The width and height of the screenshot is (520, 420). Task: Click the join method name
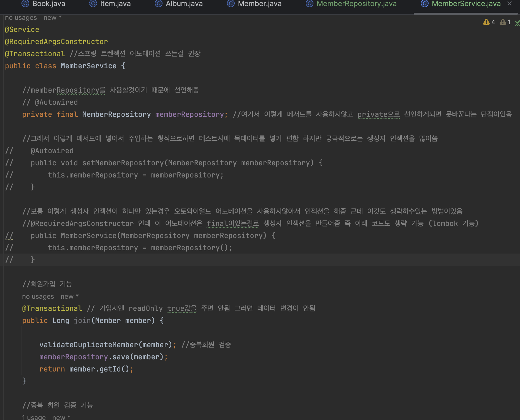(82, 321)
